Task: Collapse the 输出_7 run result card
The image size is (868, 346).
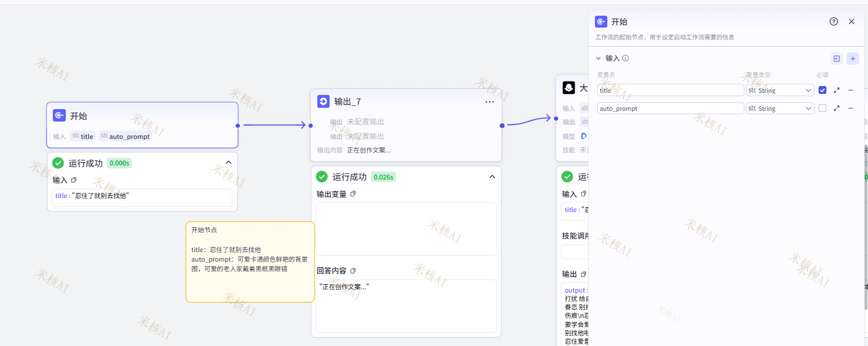Action: [x=492, y=177]
